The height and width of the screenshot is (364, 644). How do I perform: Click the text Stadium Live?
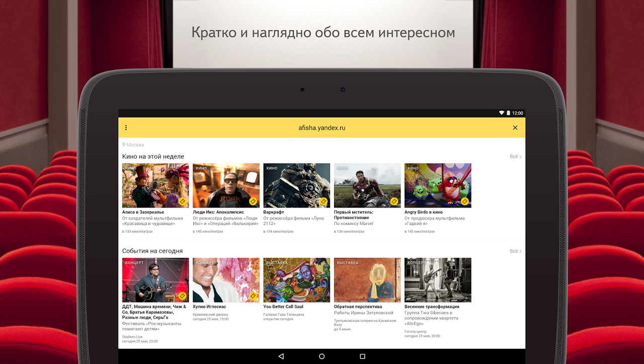[x=132, y=337]
